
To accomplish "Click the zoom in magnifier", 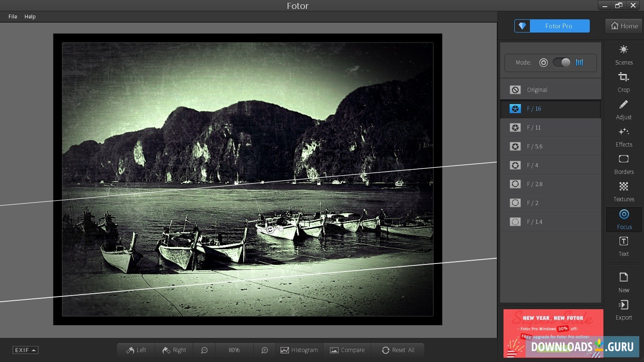I will 264,350.
